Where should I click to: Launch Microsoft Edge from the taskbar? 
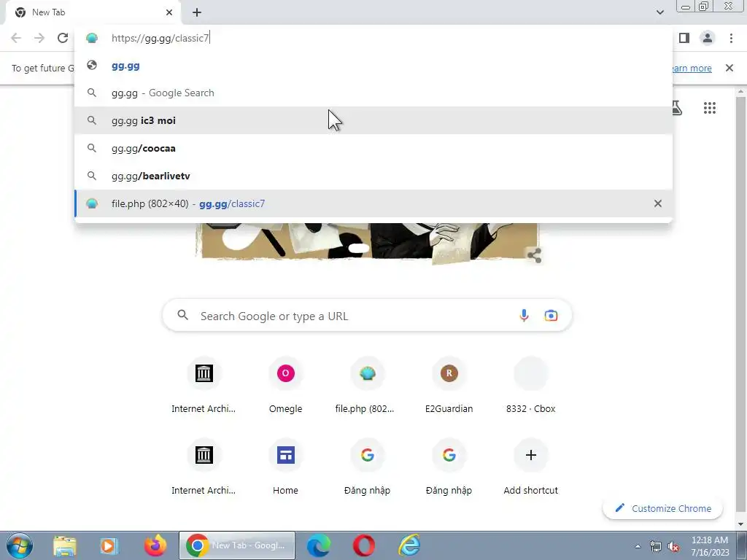[318, 545]
